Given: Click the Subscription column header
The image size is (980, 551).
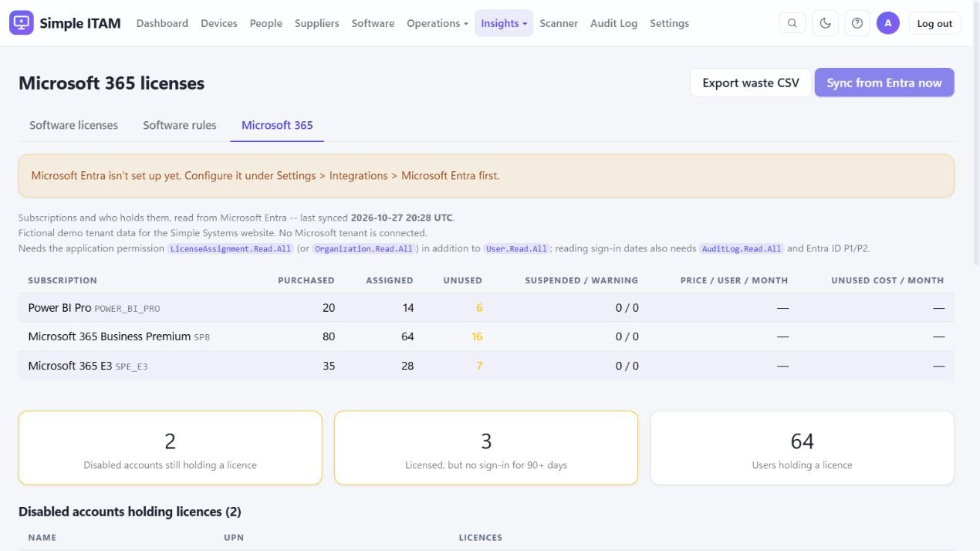Looking at the screenshot, I should coord(63,280).
